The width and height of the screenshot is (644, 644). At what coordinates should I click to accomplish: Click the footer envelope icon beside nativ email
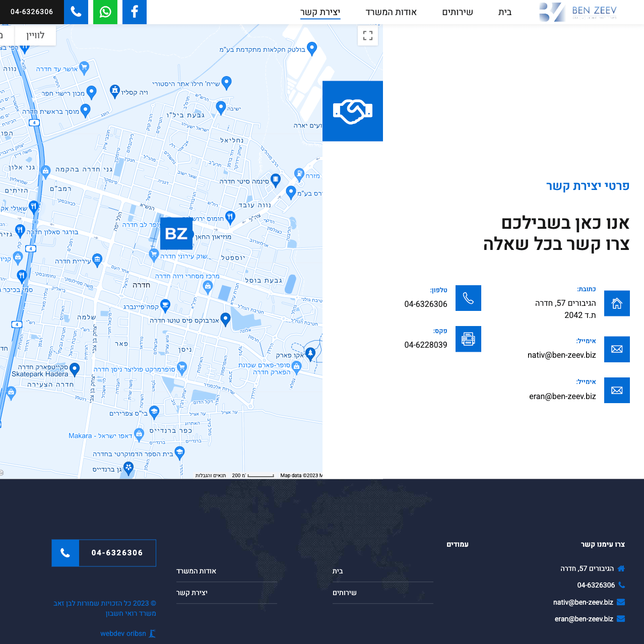[x=621, y=602]
